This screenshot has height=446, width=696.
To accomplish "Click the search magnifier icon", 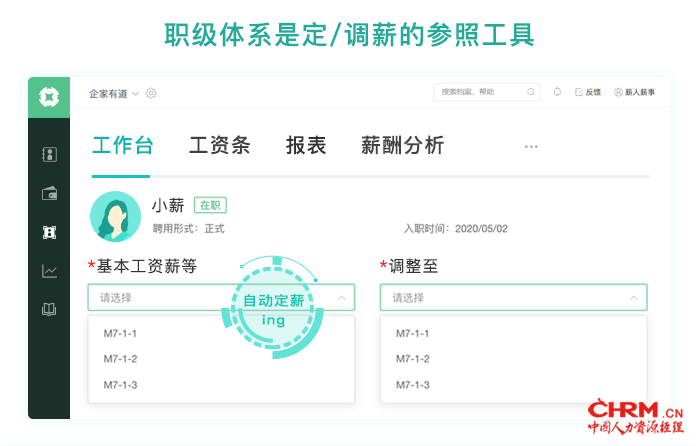I will 531,92.
